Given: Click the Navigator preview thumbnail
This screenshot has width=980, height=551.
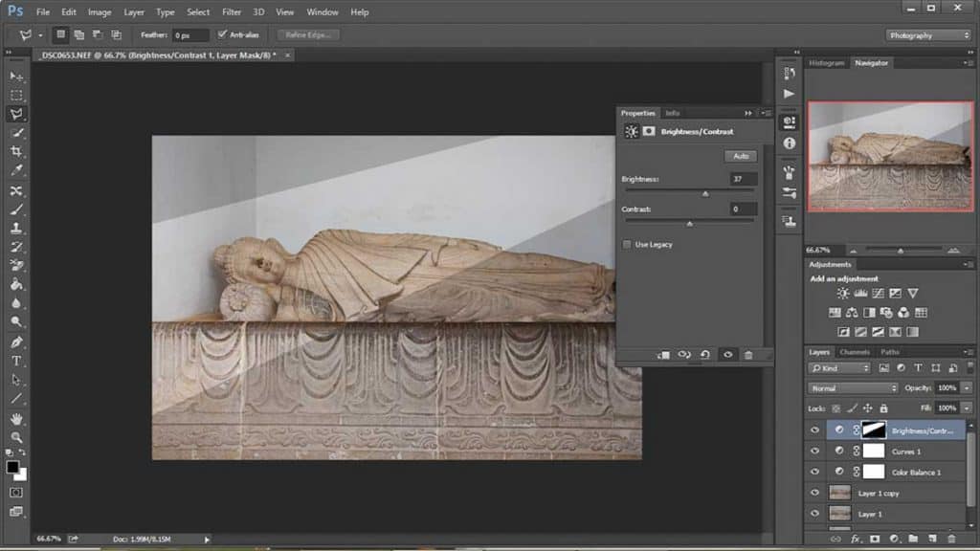Looking at the screenshot, I should [x=890, y=156].
